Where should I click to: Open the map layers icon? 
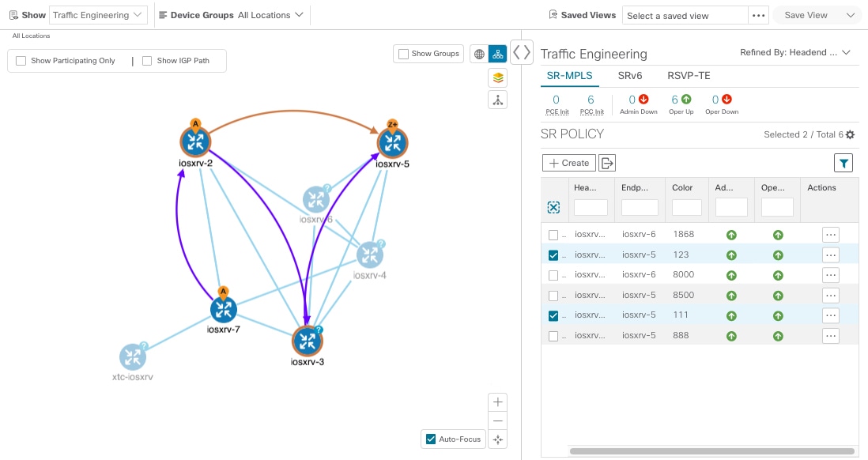point(497,77)
